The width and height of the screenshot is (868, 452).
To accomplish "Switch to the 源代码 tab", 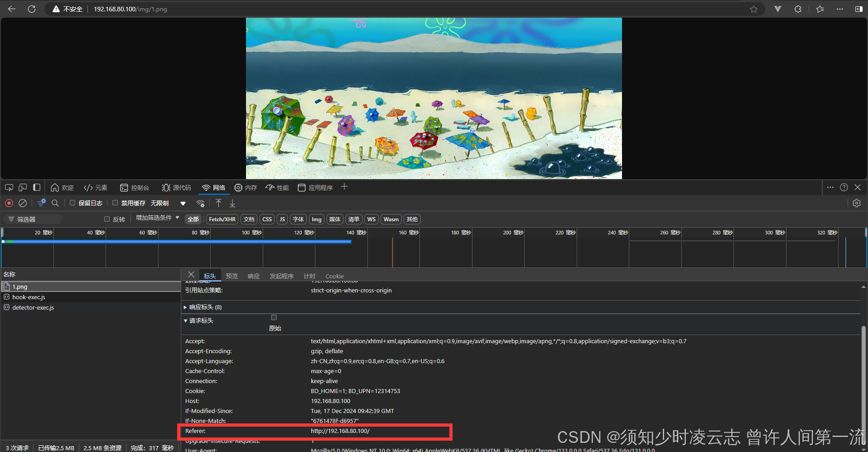I will pyautogui.click(x=177, y=188).
